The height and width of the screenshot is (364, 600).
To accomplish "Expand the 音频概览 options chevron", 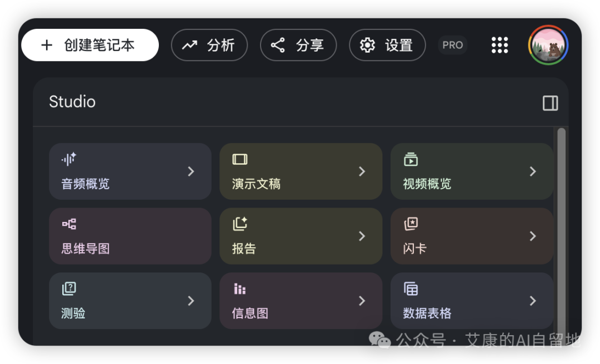I will coord(191,171).
